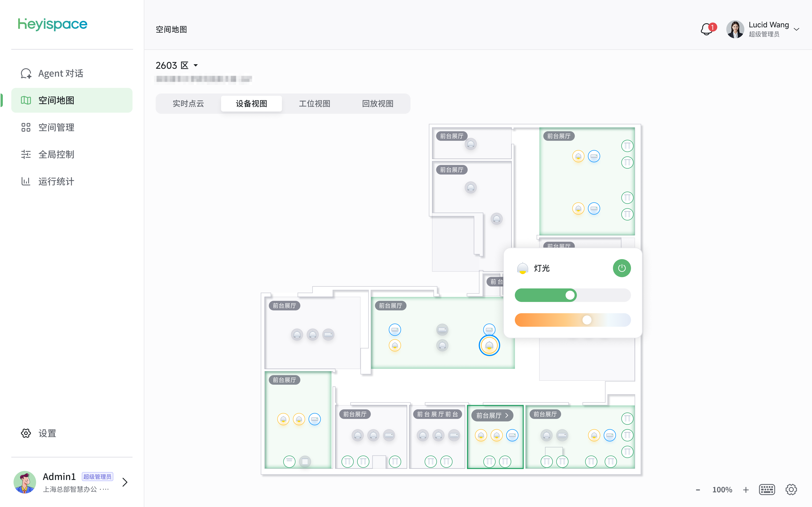
Task: Open the map settings gear icon
Action: coord(791,490)
